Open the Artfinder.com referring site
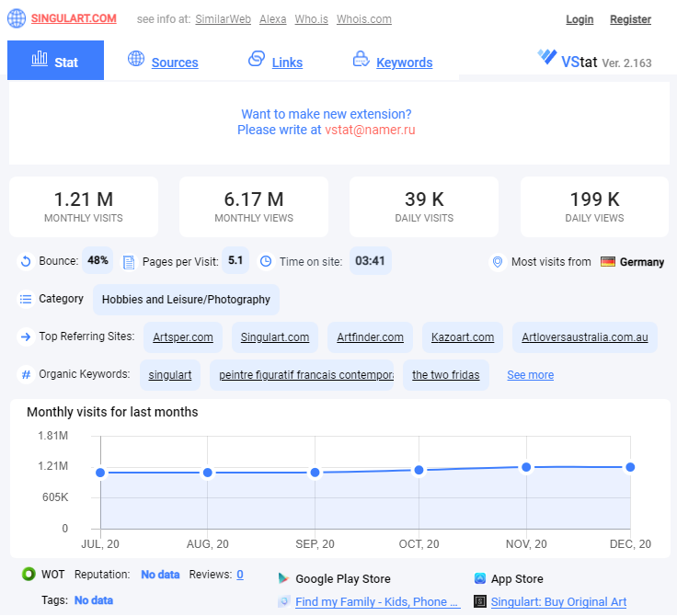The width and height of the screenshot is (677, 616). click(370, 337)
